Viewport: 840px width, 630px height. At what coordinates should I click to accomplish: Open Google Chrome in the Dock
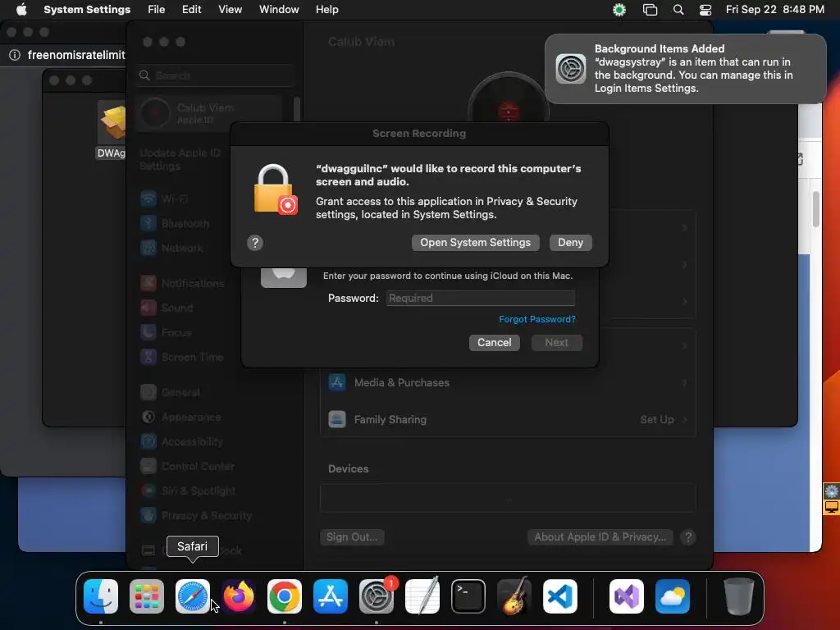[x=285, y=596]
